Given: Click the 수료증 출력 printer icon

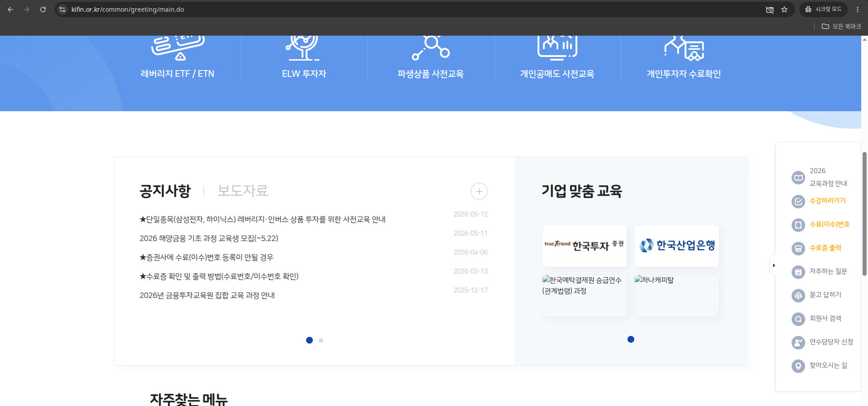Looking at the screenshot, I should click(x=798, y=248).
